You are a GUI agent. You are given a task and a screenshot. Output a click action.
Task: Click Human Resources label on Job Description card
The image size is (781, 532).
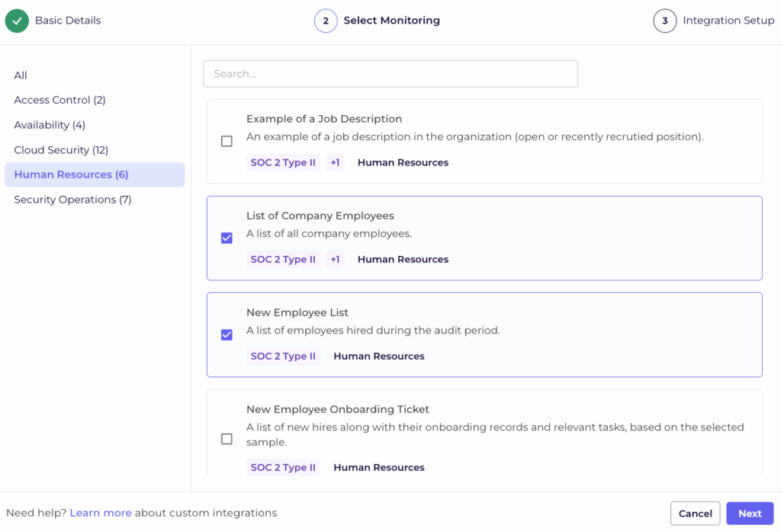[x=403, y=163]
